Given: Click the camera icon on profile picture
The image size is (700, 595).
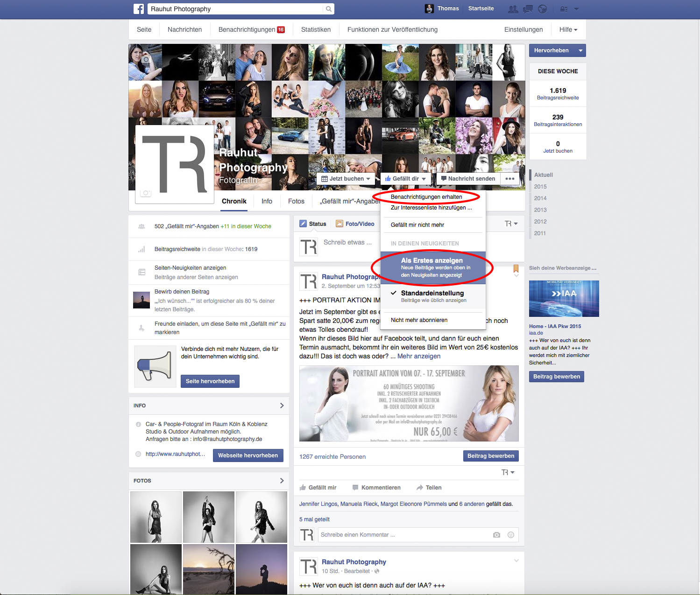Looking at the screenshot, I should (146, 193).
